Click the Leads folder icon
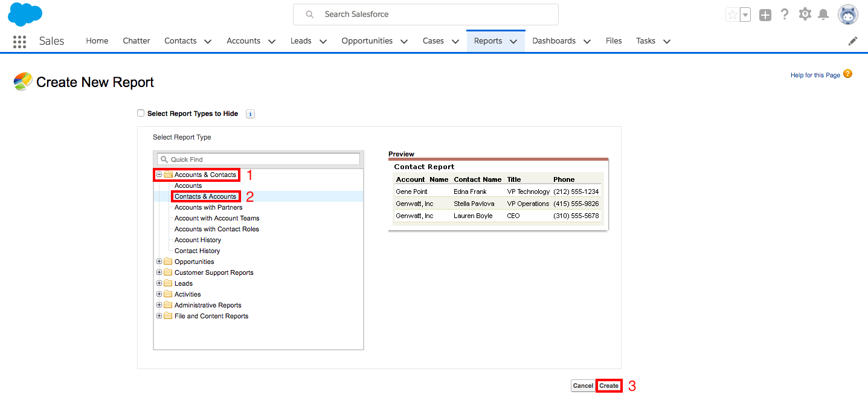Viewport: 868px width, 415px height. point(168,283)
